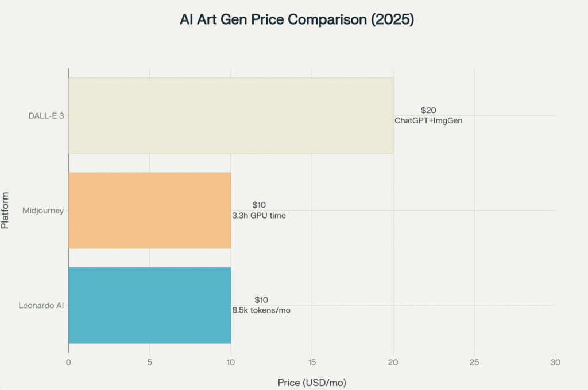
Task: Select the ChatGPT+ImgGen annotation
Action: (428, 120)
